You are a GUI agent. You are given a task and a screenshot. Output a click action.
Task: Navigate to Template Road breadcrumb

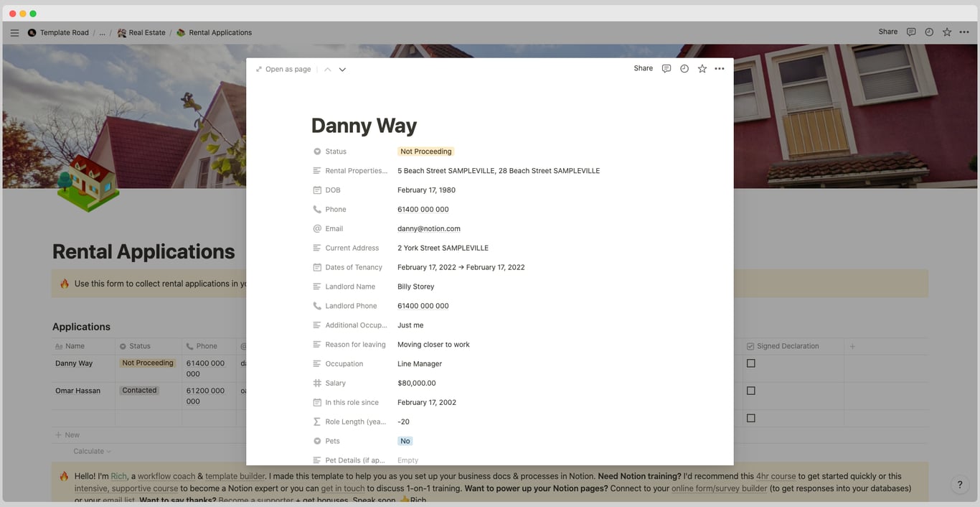pyautogui.click(x=58, y=32)
